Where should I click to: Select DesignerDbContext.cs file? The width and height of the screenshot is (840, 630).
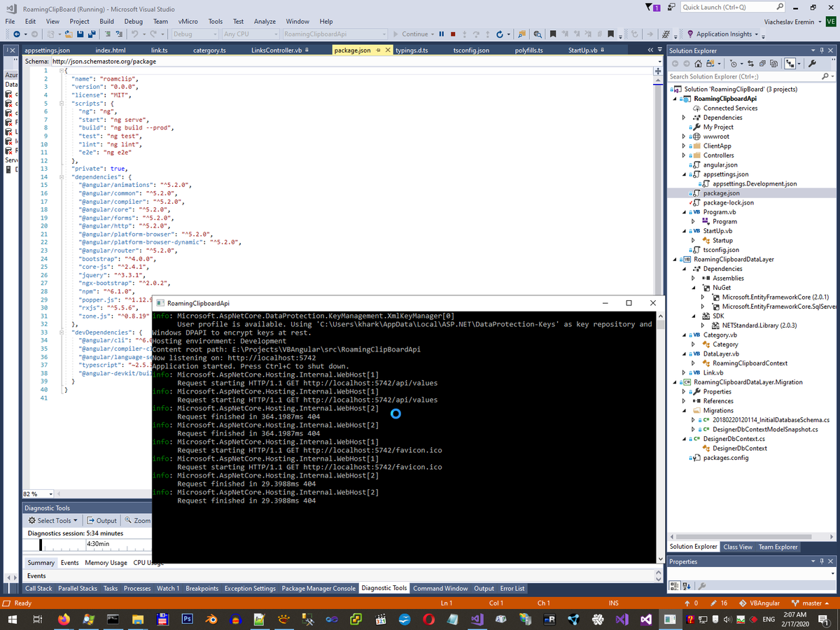click(736, 439)
